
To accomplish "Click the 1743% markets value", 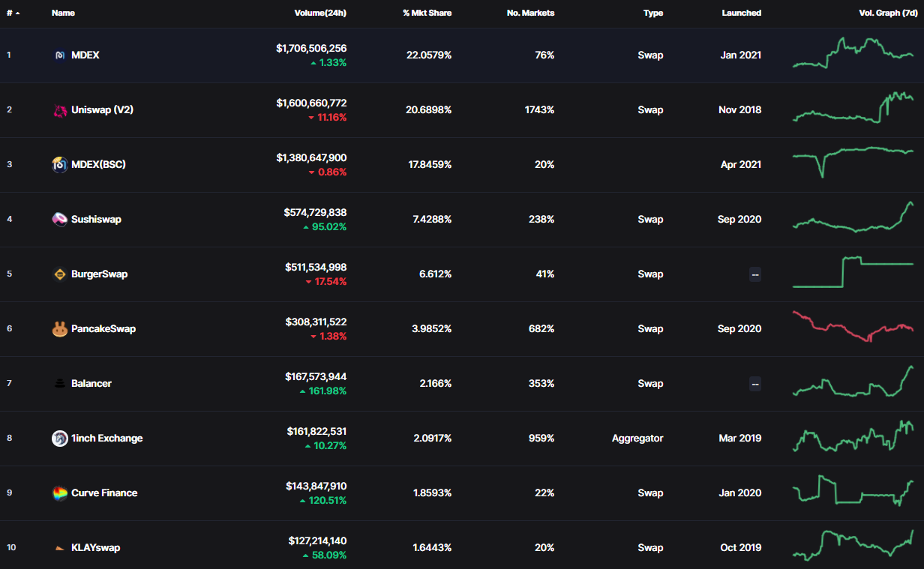I will click(540, 110).
